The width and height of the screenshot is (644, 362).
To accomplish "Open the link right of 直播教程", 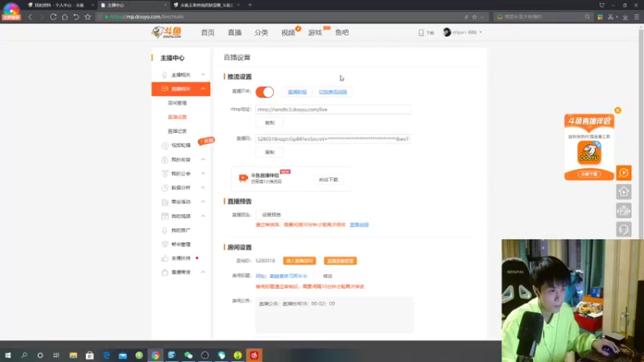I will 332,92.
